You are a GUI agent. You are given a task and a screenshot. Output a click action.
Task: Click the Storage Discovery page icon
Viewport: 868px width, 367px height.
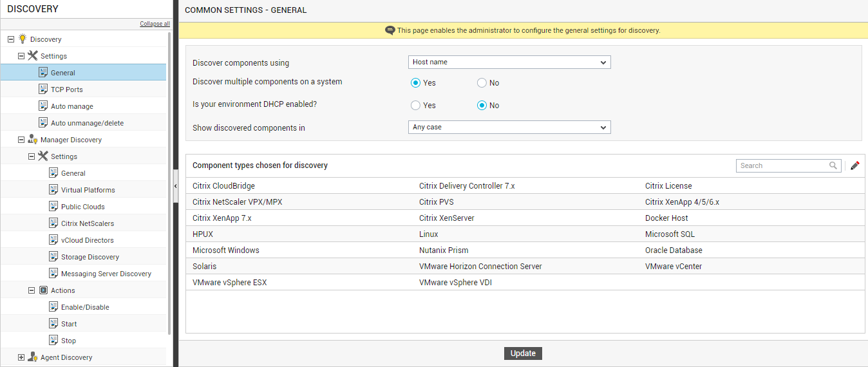(53, 257)
